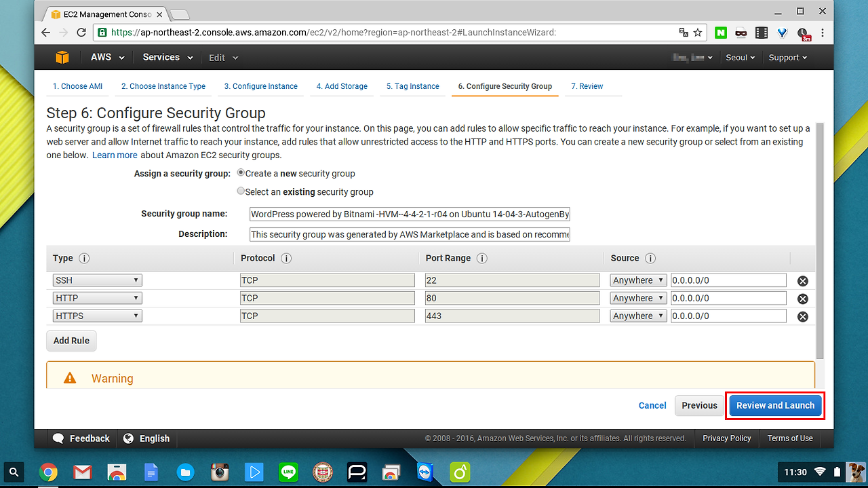Viewport: 868px width, 488px height.
Task: Click the Cancel link
Action: tap(652, 406)
